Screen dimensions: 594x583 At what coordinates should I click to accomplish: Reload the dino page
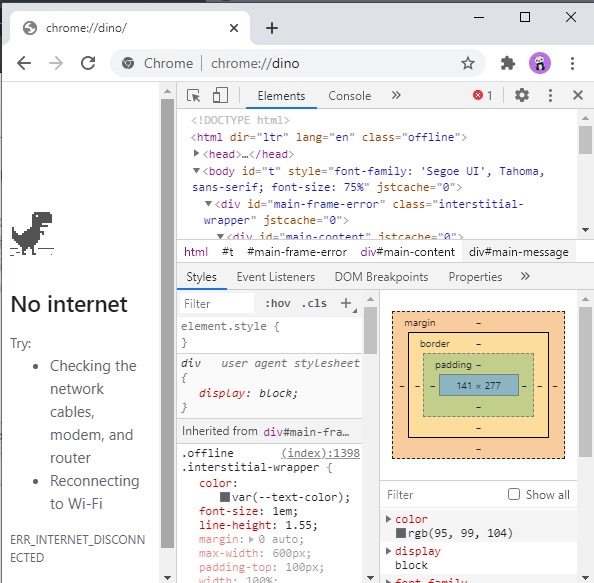88,63
